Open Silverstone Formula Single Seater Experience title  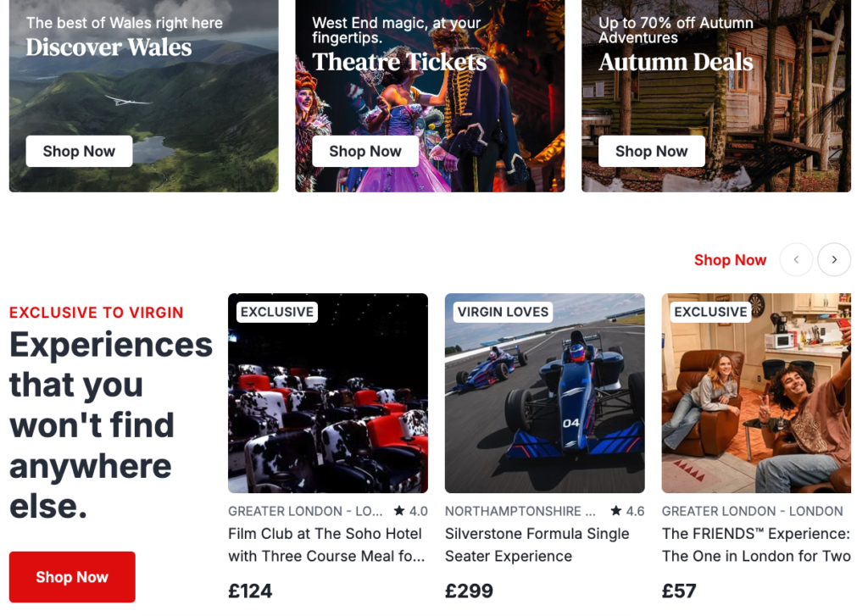(537, 545)
